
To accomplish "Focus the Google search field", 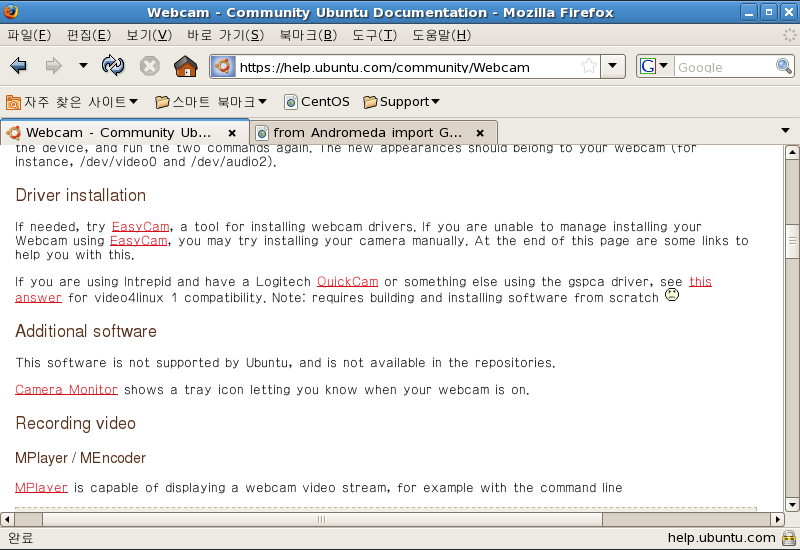I will point(724,67).
